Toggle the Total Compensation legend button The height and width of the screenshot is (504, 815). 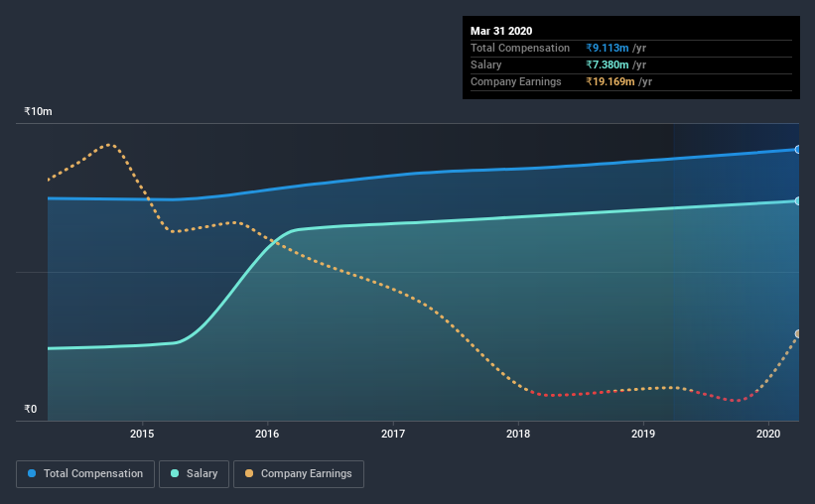[x=85, y=474]
